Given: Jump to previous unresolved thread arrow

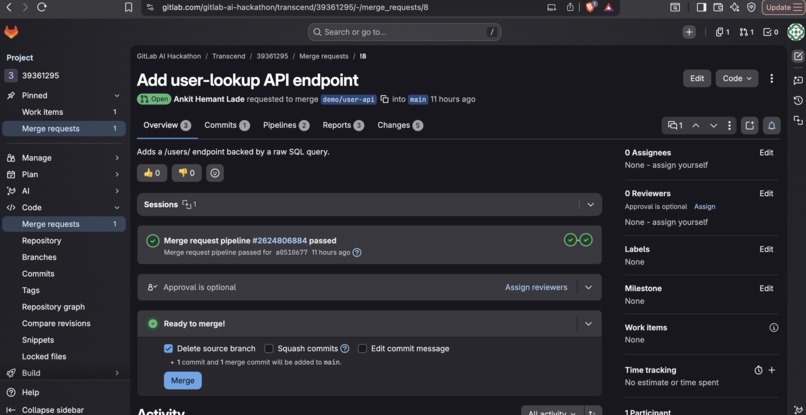Looking at the screenshot, I should (x=695, y=125).
